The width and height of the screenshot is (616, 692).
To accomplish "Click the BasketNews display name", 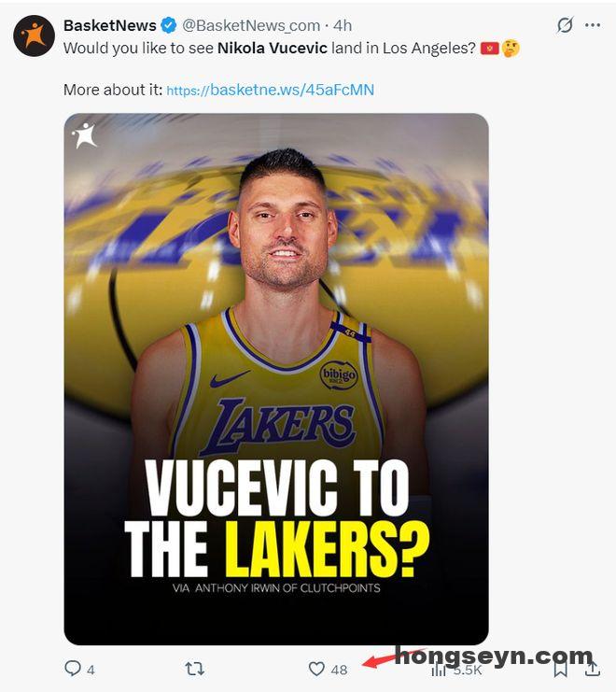I will coord(110,25).
